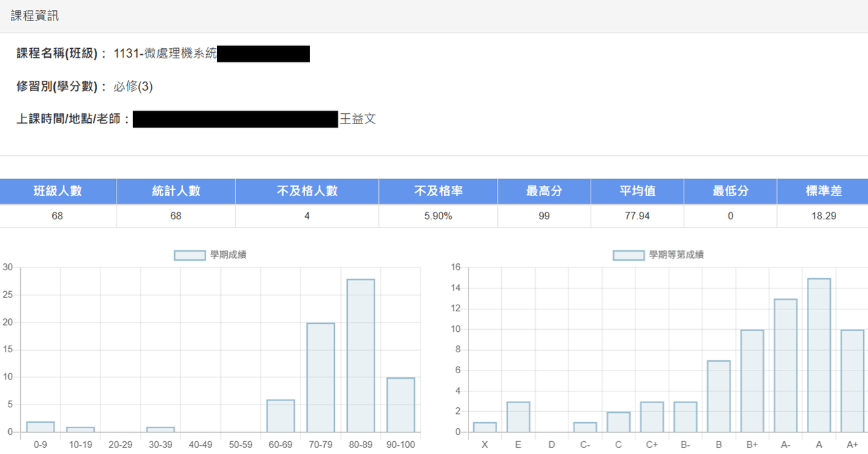Select the 90-100 score bar
Screen dimensions: 868x454
(401, 405)
